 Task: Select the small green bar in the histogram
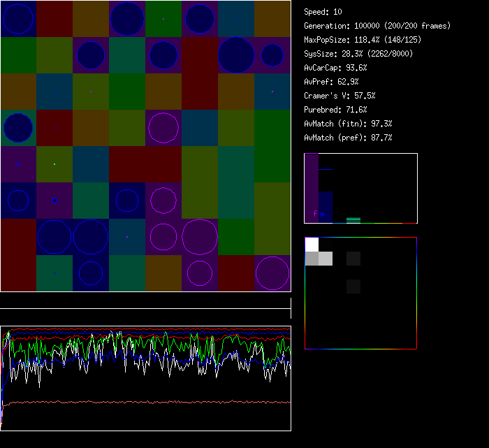[353, 220]
